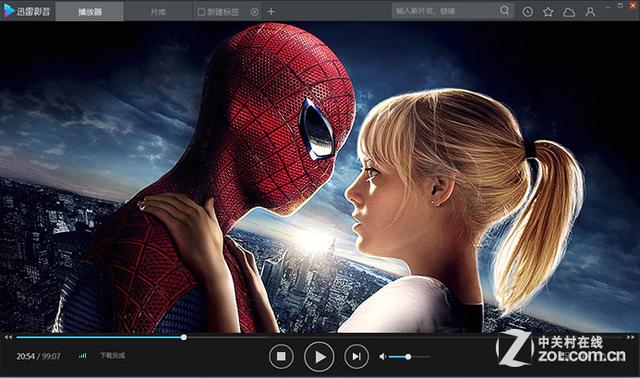This screenshot has width=640, height=378.
Task: Add a new tab with plus icon
Action: pos(271,12)
